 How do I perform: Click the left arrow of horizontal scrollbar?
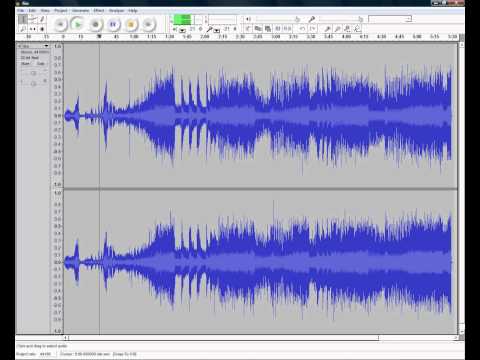click(x=66, y=338)
